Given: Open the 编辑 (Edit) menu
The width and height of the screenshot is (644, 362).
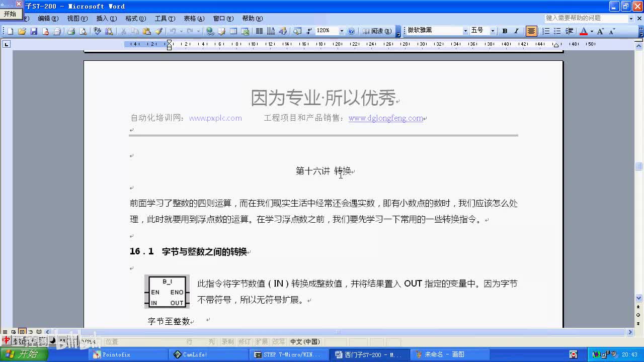Looking at the screenshot, I should tap(48, 19).
